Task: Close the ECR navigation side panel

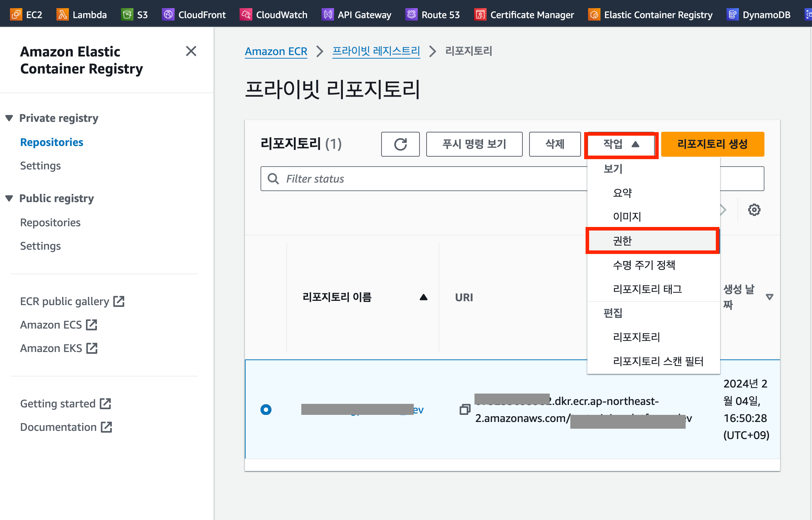Action: (191, 51)
